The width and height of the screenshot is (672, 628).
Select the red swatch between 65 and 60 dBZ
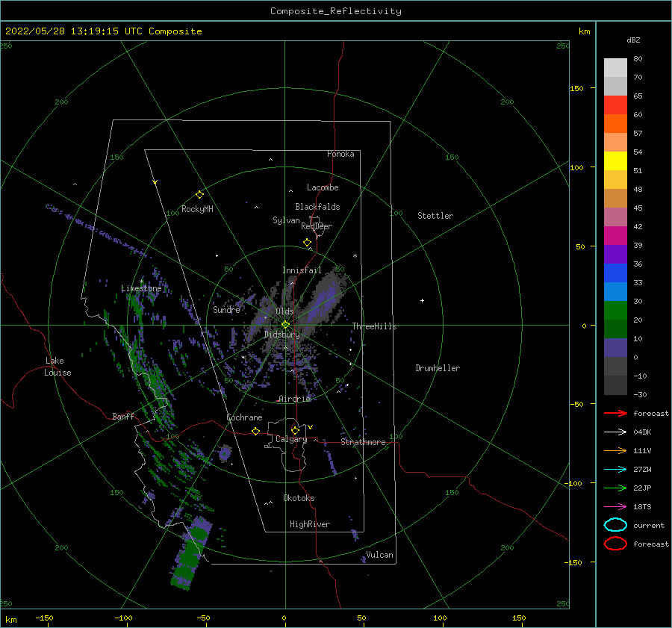click(615, 105)
